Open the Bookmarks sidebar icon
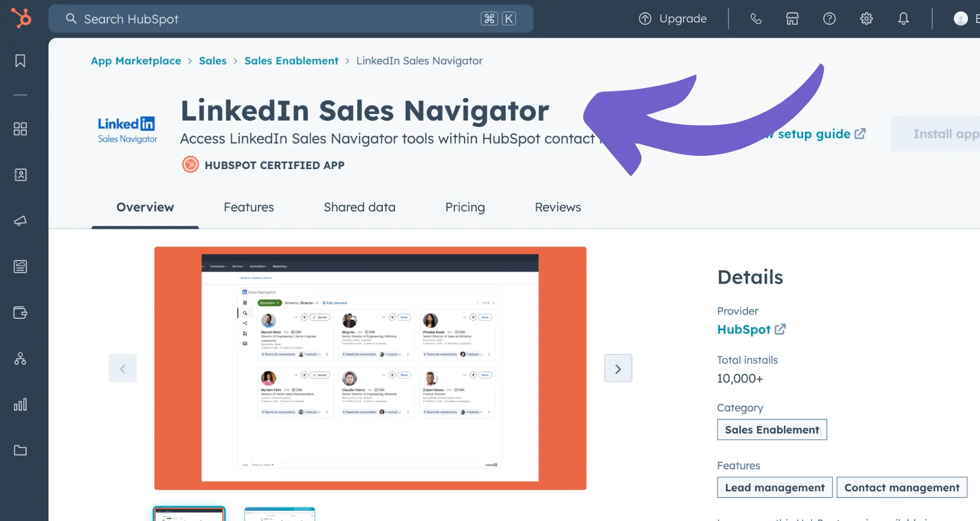Image resolution: width=980 pixels, height=521 pixels. 20,61
